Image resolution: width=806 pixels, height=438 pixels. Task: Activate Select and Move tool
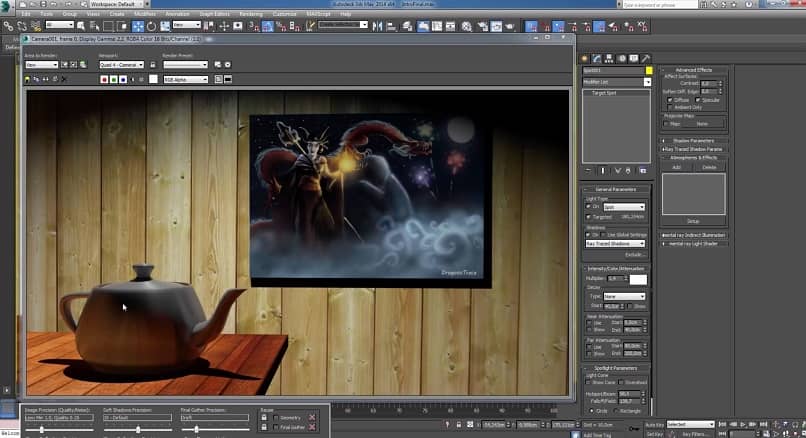(x=138, y=26)
